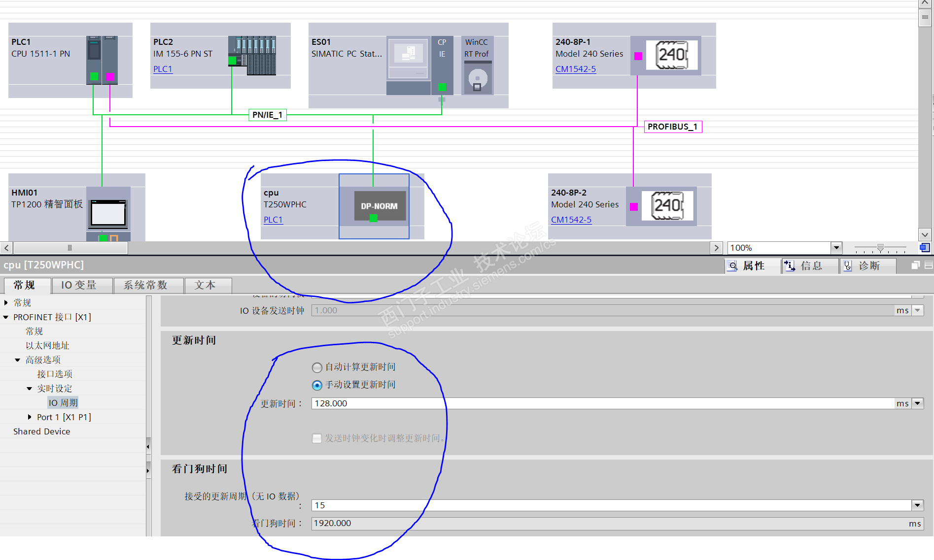Select 常规 under PROFINET 接口

(34, 331)
